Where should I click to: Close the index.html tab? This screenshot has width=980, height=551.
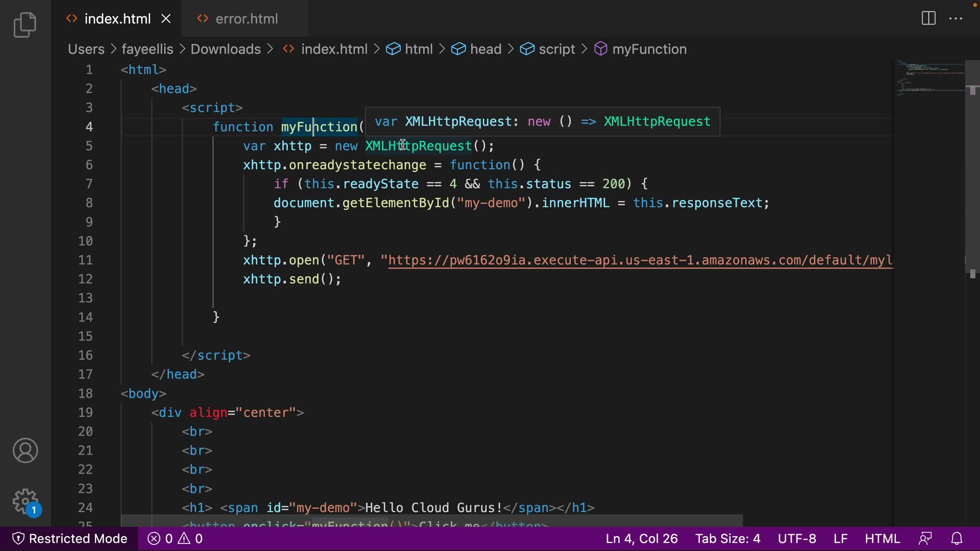click(166, 19)
